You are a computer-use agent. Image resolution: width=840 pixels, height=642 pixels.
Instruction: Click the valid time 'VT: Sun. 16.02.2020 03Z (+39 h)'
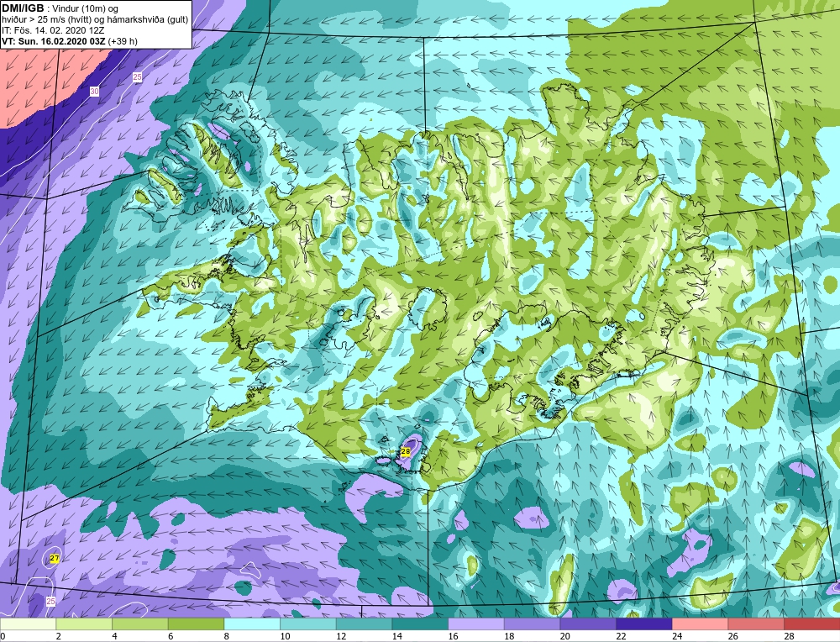pyautogui.click(x=70, y=41)
